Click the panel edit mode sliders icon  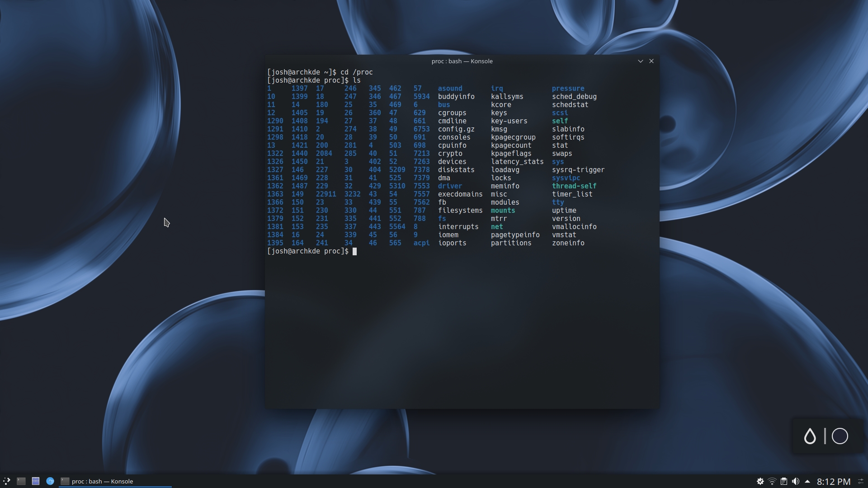pyautogui.click(x=861, y=482)
